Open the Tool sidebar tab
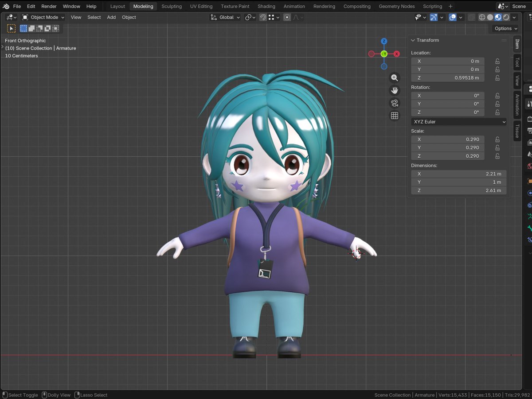 (x=517, y=62)
